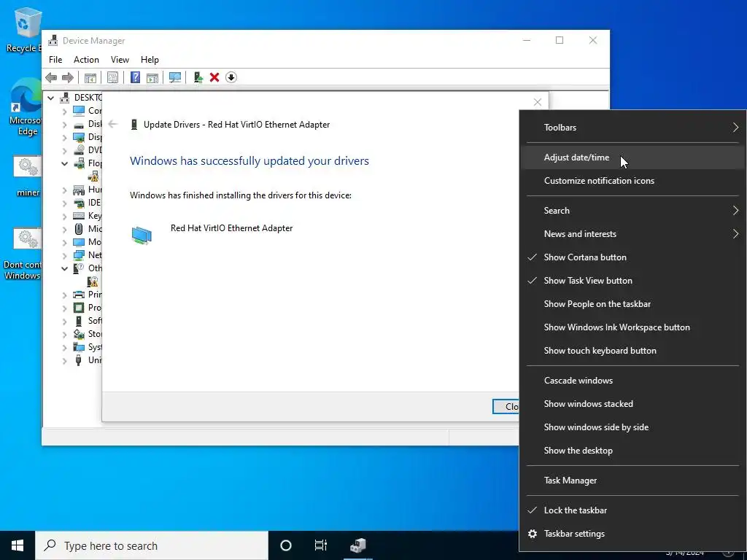Click the Universal Serial Bus category icon
The image size is (747, 560).
pos(79,360)
